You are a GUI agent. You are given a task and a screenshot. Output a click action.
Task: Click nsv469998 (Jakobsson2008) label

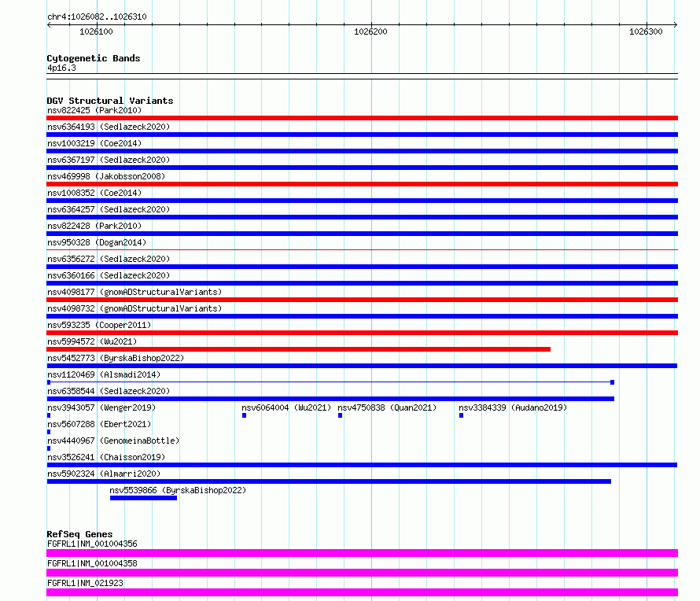tap(106, 176)
